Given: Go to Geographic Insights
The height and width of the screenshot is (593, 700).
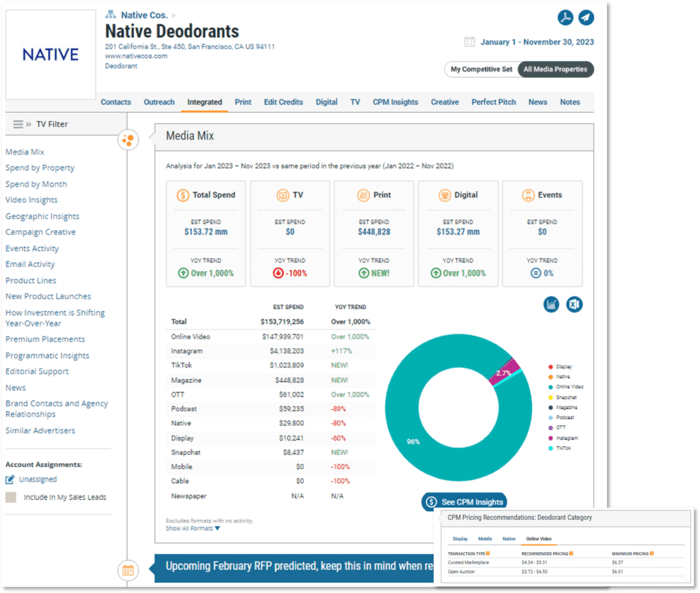Looking at the screenshot, I should [42, 216].
